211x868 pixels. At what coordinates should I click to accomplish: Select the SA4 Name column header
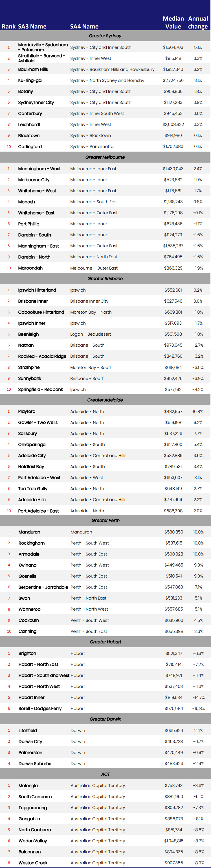(x=84, y=27)
